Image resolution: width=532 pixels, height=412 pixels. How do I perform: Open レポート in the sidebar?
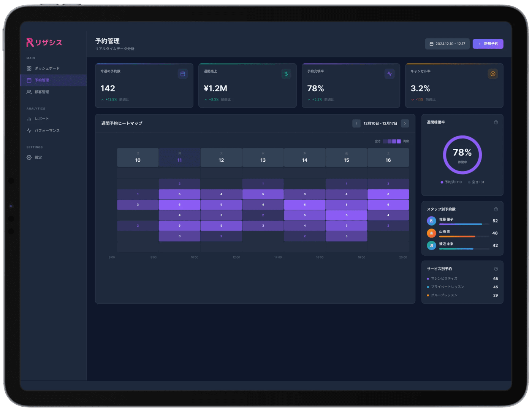pos(54,119)
